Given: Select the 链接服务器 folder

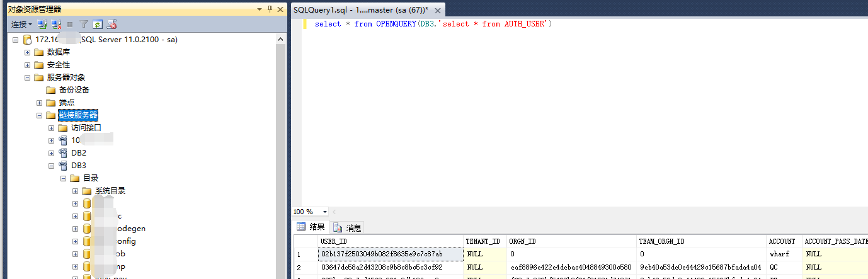Looking at the screenshot, I should pos(78,115).
